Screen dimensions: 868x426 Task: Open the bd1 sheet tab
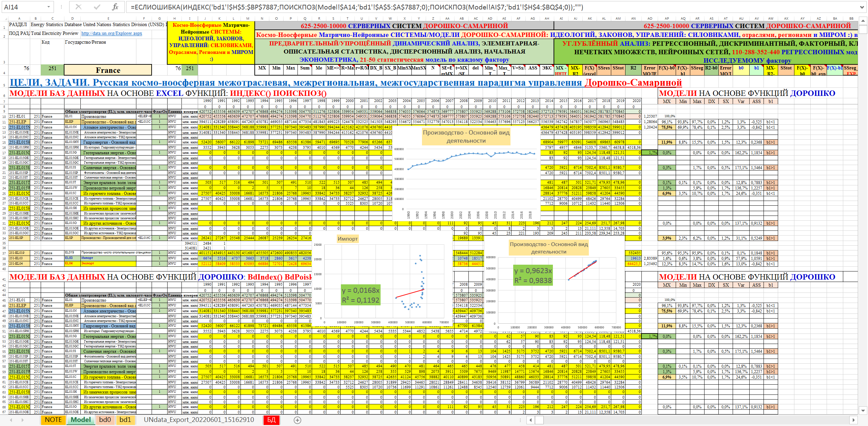click(125, 420)
